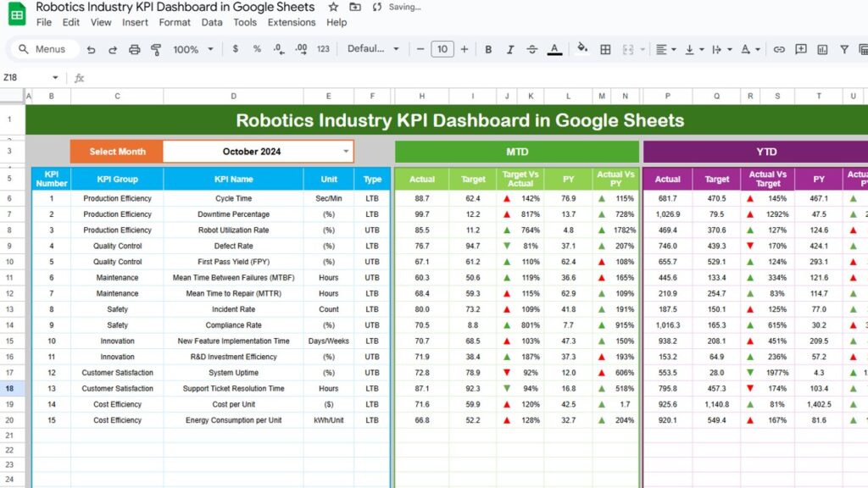868x488 pixels.
Task: Open the zoom level dropdown
Action: tap(193, 49)
